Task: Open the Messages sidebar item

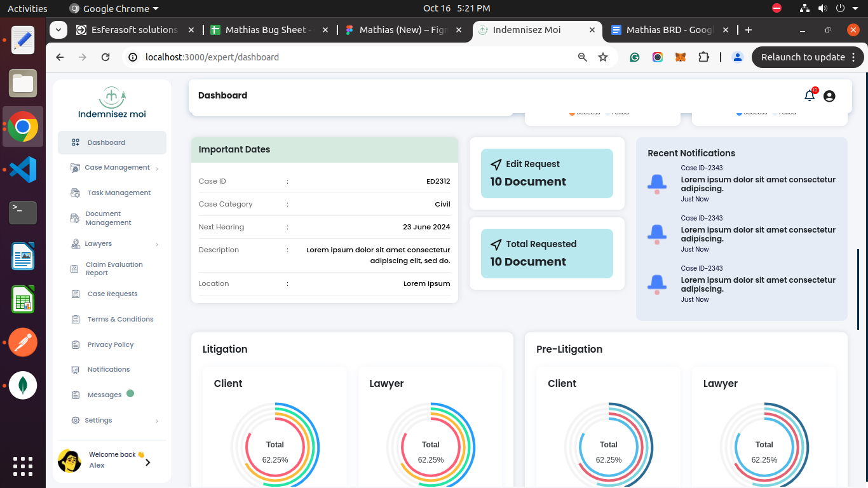Action: point(104,395)
